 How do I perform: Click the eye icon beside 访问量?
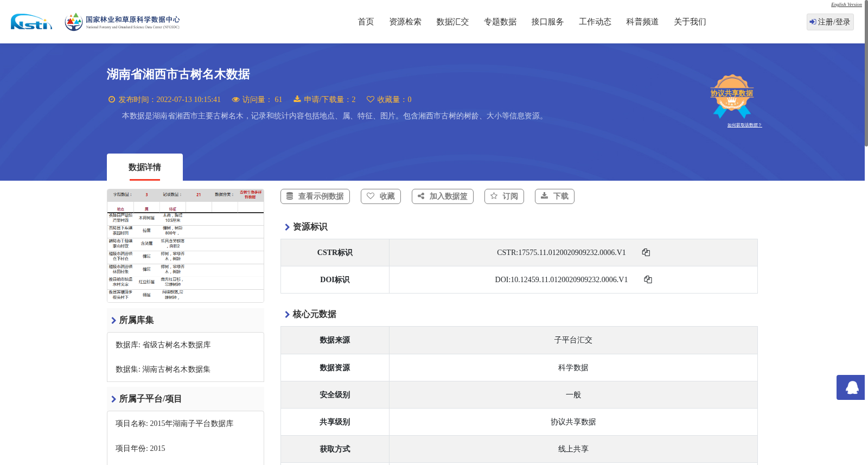pyautogui.click(x=235, y=99)
